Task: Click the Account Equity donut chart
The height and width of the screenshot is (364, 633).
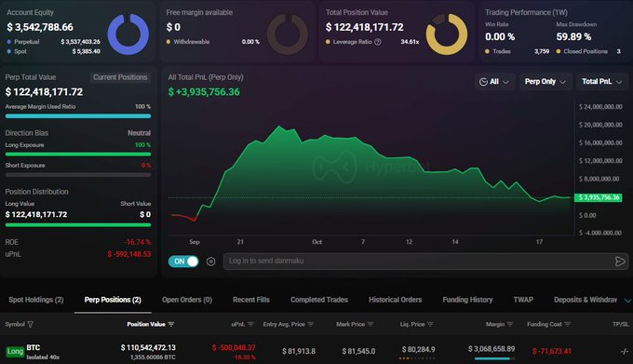Action: click(x=128, y=34)
